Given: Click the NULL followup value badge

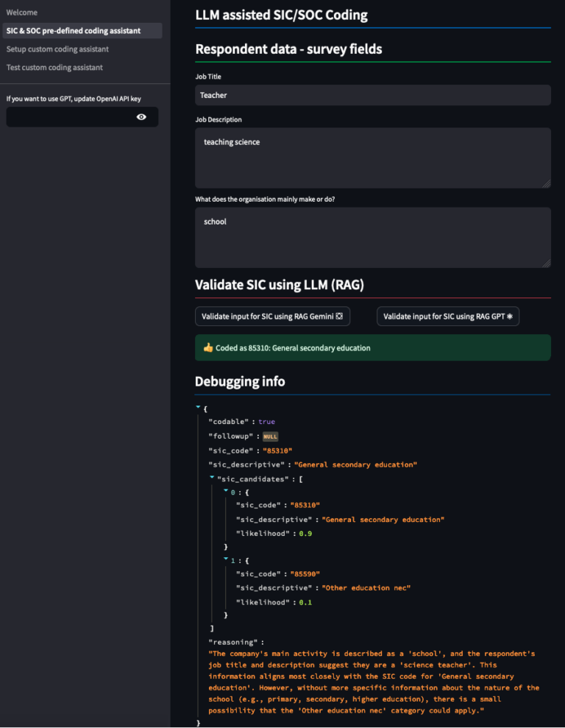Looking at the screenshot, I should pos(270,437).
